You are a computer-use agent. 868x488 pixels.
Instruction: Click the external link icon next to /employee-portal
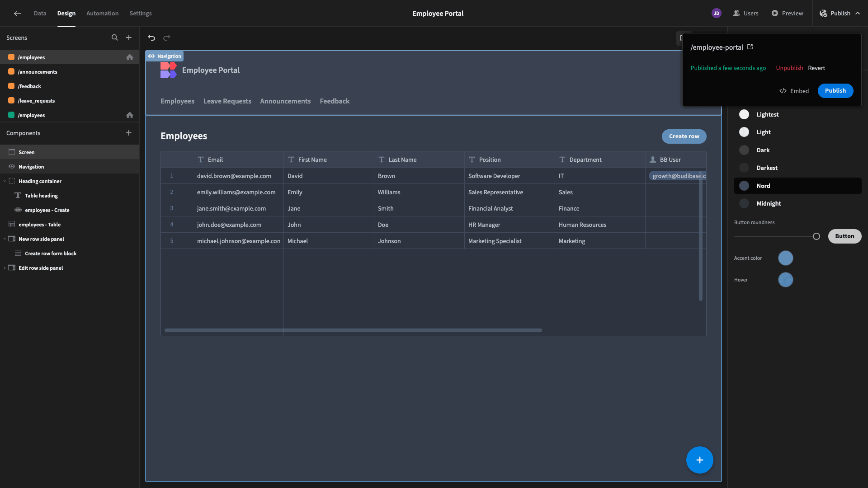(750, 47)
